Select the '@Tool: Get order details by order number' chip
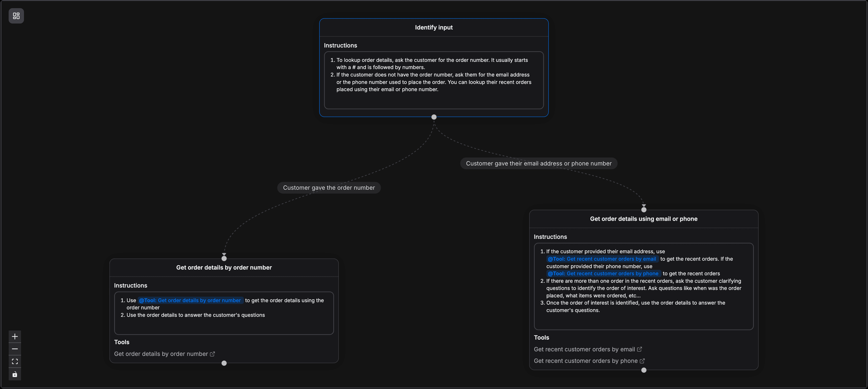This screenshot has width=868, height=389. pyautogui.click(x=191, y=300)
